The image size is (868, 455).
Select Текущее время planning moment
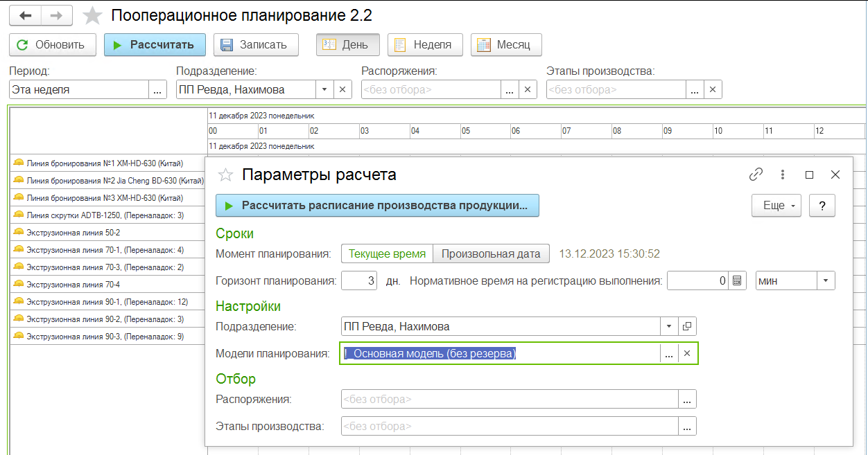pos(387,253)
